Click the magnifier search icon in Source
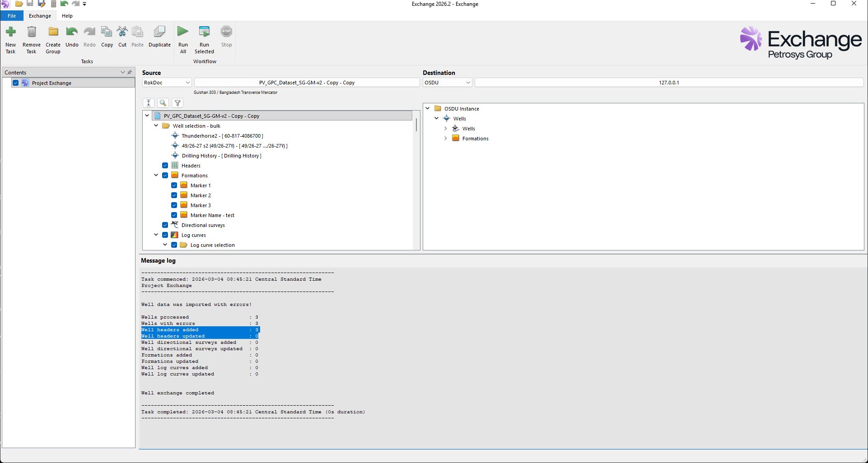Viewport: 868px width, 463px height. (163, 103)
